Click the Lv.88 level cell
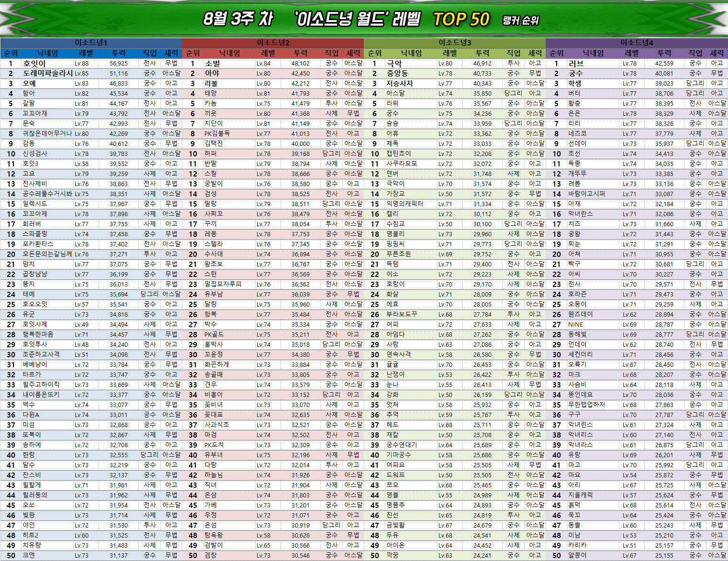The width and height of the screenshot is (728, 561). click(81, 64)
